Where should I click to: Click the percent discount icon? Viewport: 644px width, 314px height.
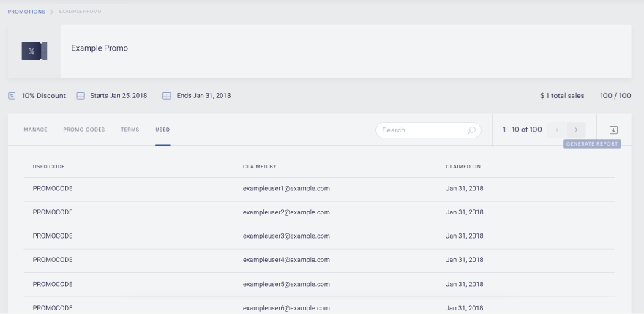(x=12, y=96)
